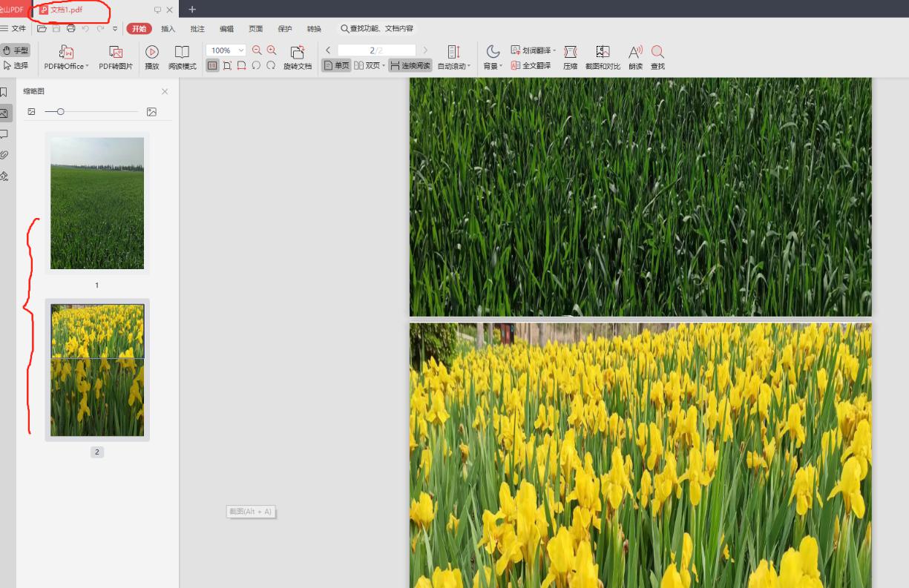Switch to the 保护 ribbon tab
Screen dimensions: 909x588
coord(285,29)
